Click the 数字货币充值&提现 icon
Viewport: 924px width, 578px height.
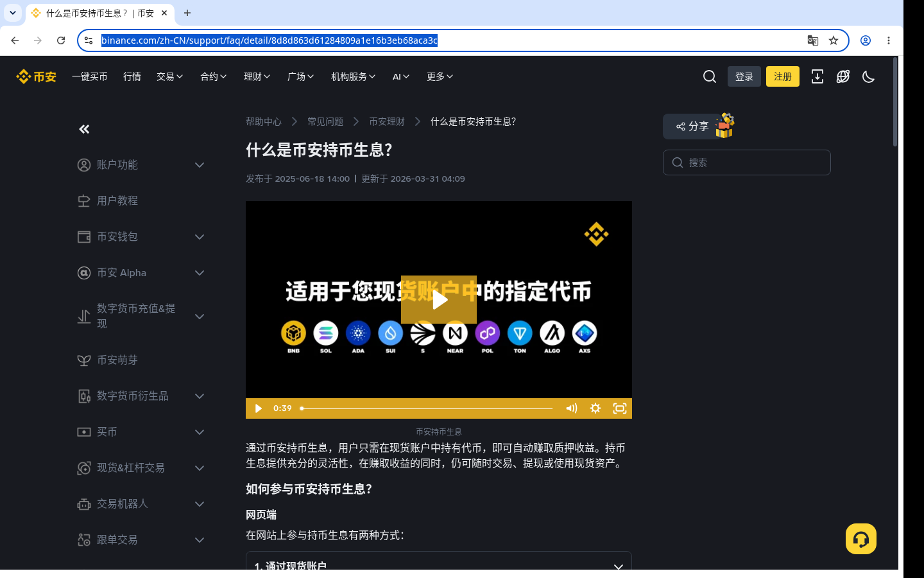(x=84, y=317)
